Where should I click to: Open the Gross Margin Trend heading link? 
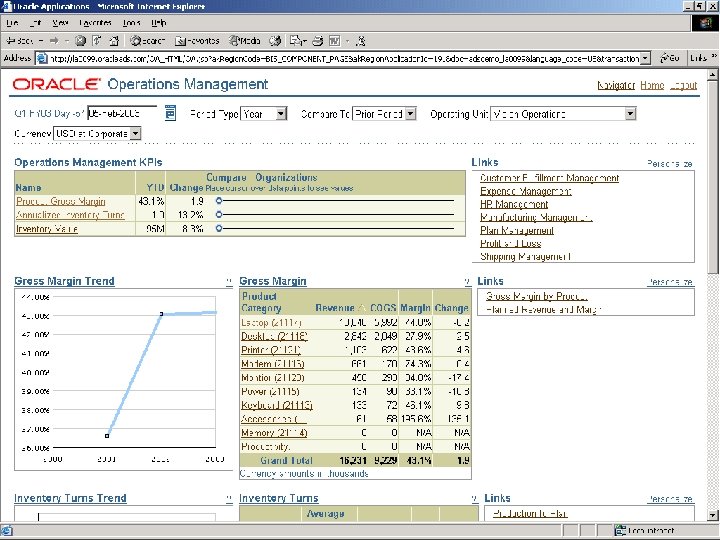(x=64, y=281)
